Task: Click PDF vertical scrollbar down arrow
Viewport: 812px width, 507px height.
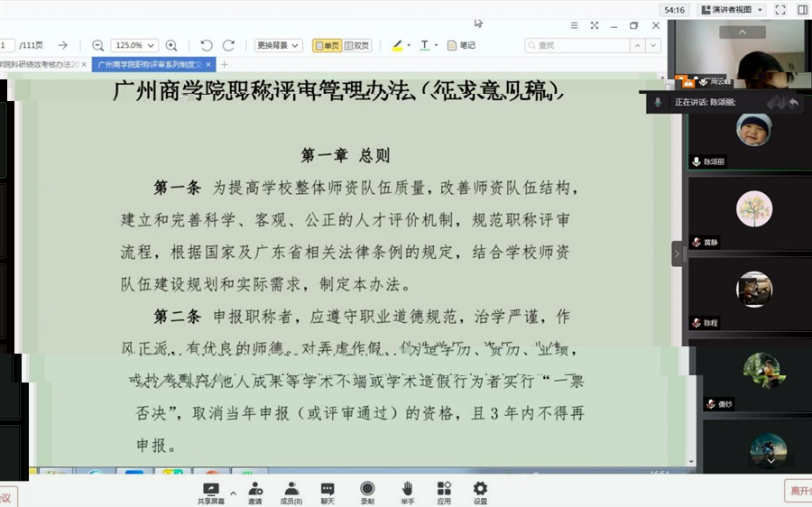Action: (x=691, y=462)
